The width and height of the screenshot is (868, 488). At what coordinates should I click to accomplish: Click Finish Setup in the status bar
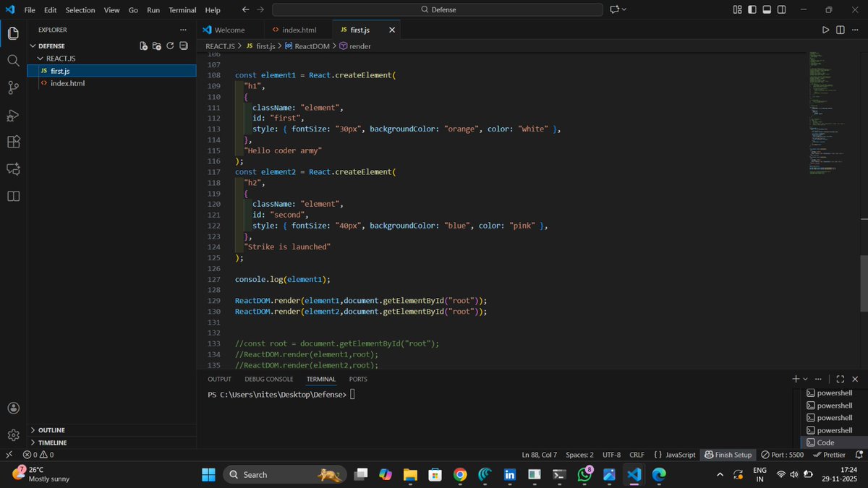coord(728,455)
